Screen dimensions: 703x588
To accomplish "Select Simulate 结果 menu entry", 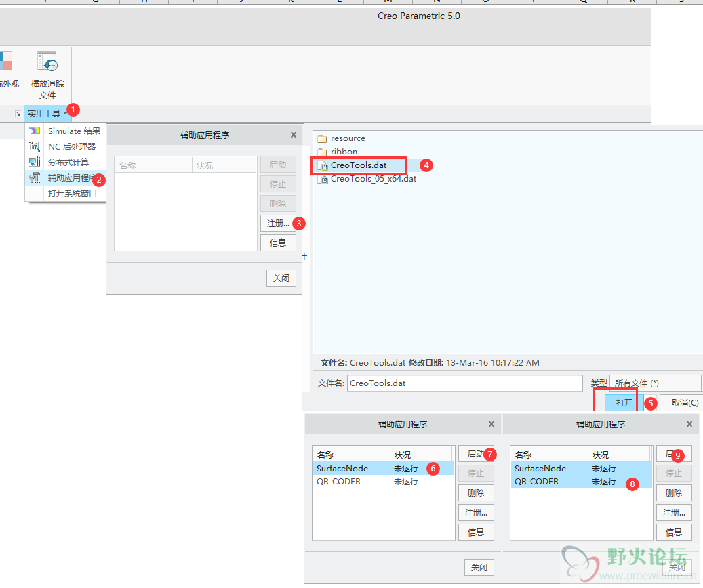I will click(x=65, y=131).
